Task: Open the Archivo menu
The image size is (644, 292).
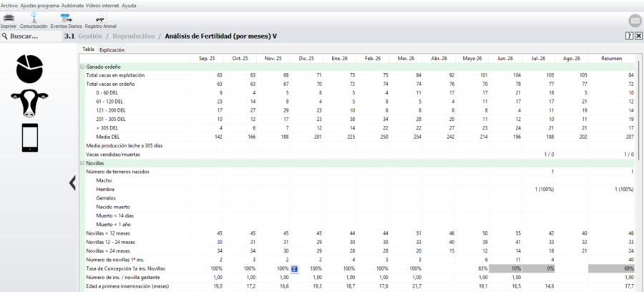Action: 9,6
